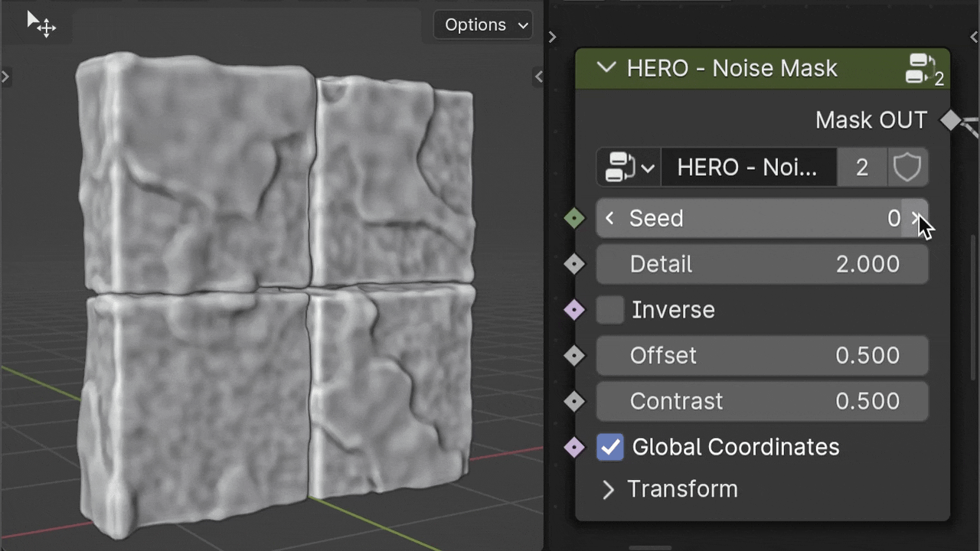Click the stone wall mesh in viewport

click(276, 295)
